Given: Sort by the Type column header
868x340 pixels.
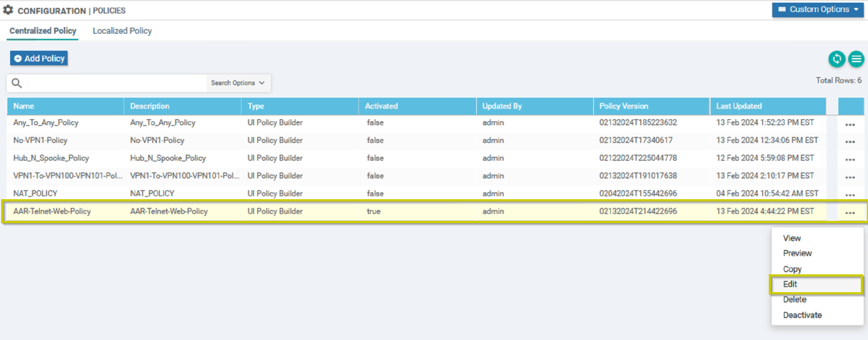Looking at the screenshot, I should pos(300,106).
